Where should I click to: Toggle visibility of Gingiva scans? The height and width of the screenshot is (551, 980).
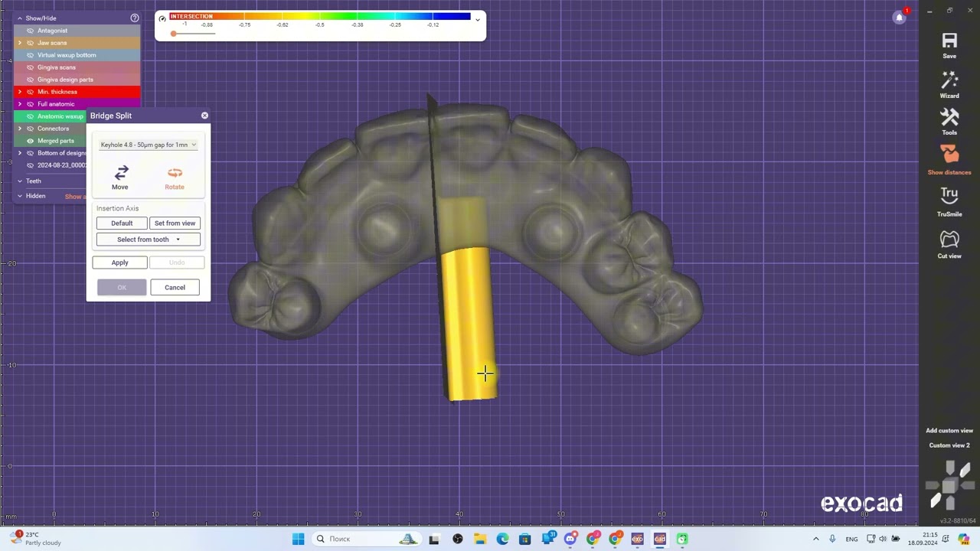coord(30,67)
